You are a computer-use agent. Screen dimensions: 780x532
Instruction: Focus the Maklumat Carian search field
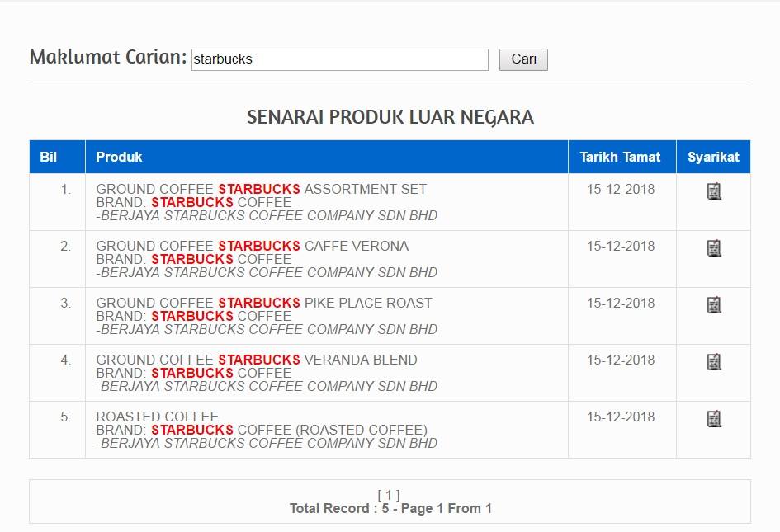point(340,59)
